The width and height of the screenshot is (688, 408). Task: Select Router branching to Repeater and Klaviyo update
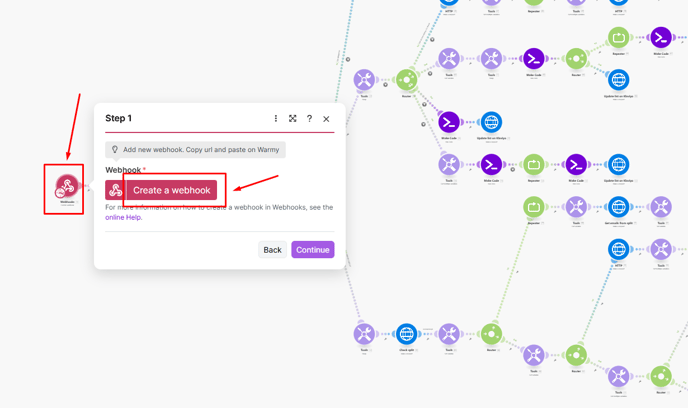pyautogui.click(x=576, y=59)
